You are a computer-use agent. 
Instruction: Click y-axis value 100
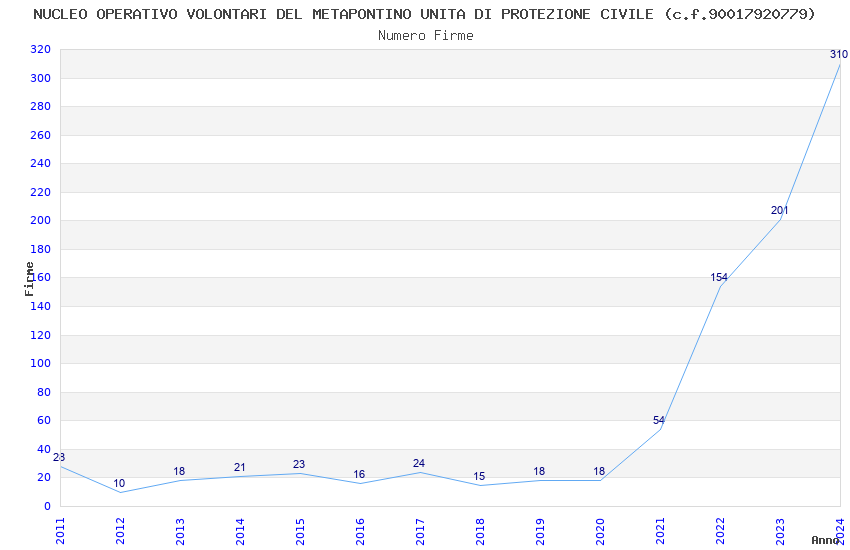coord(41,363)
